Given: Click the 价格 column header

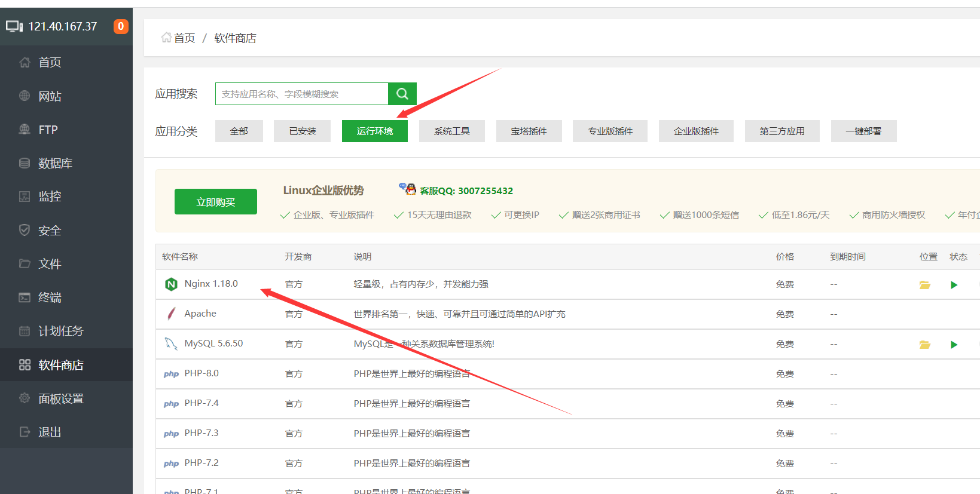Looking at the screenshot, I should 785,256.
